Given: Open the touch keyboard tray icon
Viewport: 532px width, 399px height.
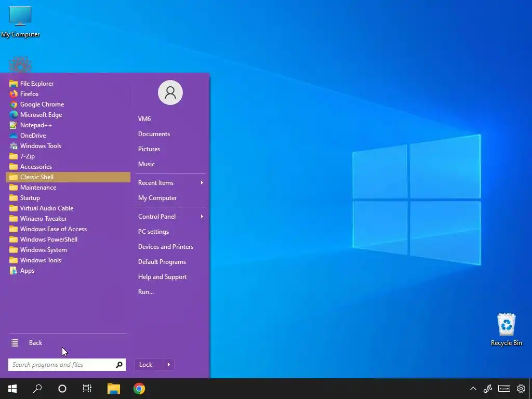Looking at the screenshot, I should [x=504, y=389].
